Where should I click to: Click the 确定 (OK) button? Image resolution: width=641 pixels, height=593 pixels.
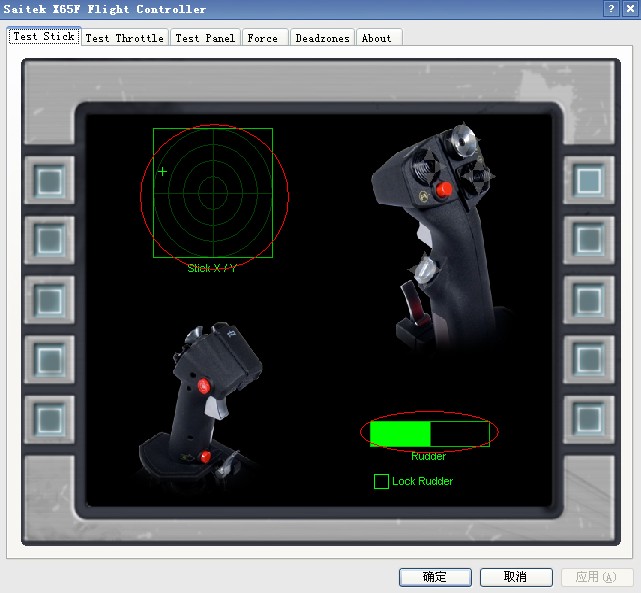pyautogui.click(x=435, y=577)
